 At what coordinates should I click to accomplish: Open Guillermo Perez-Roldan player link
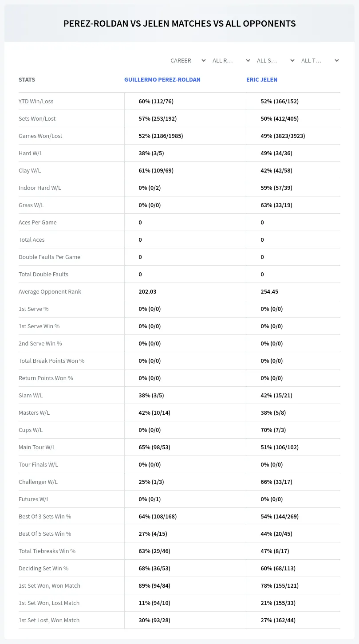coord(162,80)
